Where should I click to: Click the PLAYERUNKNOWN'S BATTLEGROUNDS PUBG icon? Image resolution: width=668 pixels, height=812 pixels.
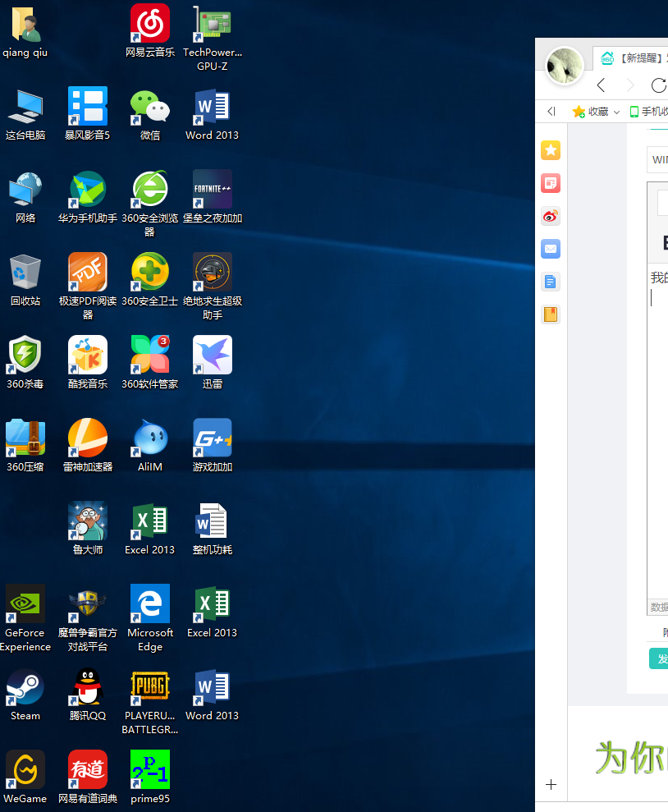pyautogui.click(x=150, y=688)
